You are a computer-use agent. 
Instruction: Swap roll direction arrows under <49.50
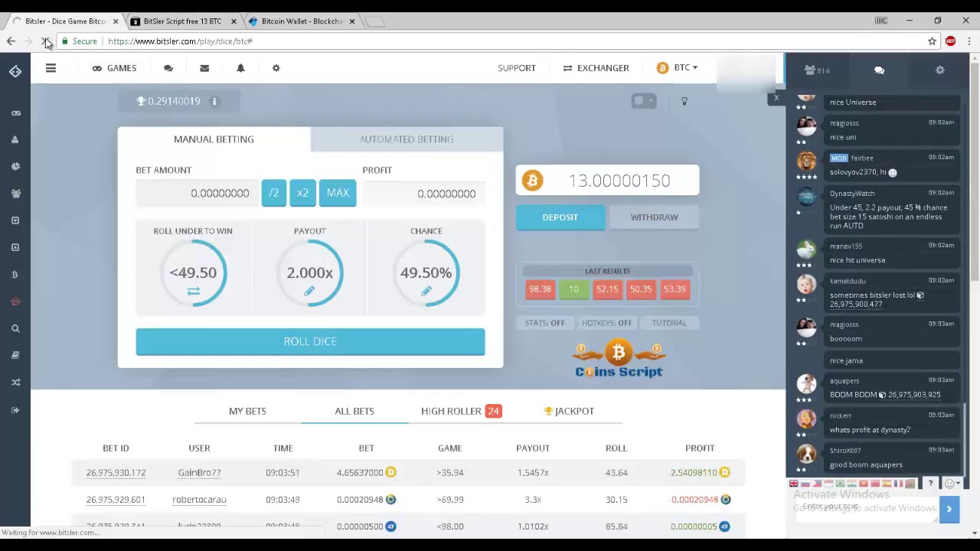pyautogui.click(x=193, y=292)
